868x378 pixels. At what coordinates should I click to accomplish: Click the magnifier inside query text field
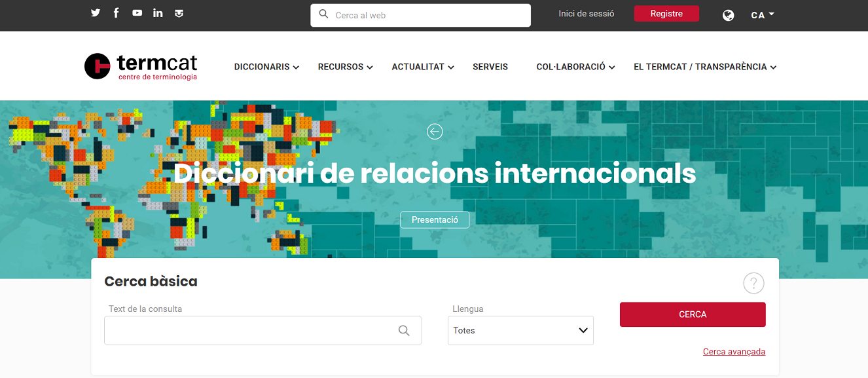[x=404, y=330]
